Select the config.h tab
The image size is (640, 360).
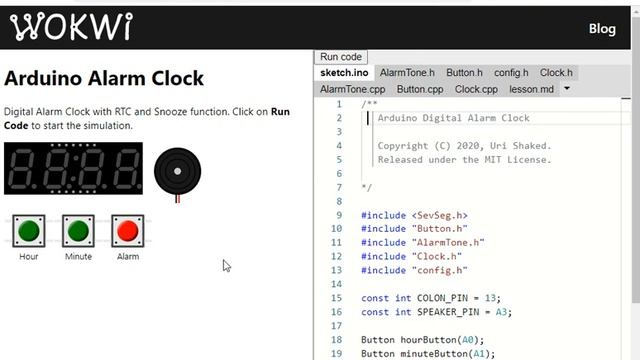(x=511, y=73)
